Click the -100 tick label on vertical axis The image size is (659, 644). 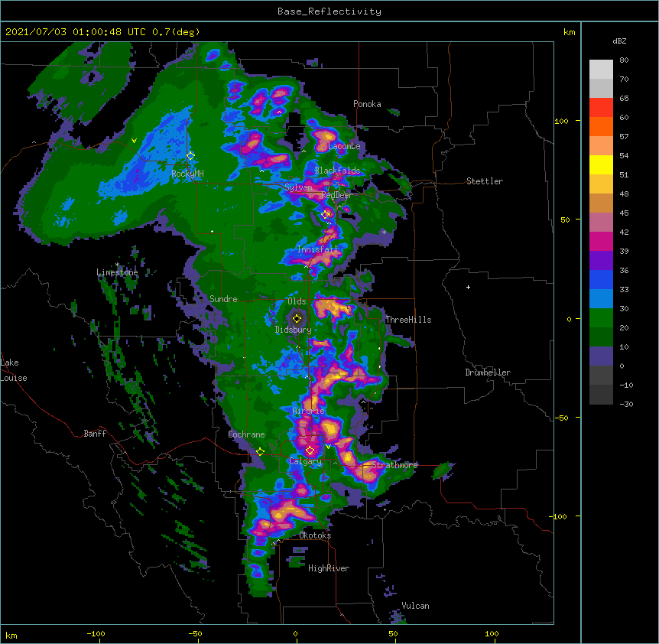[558, 516]
